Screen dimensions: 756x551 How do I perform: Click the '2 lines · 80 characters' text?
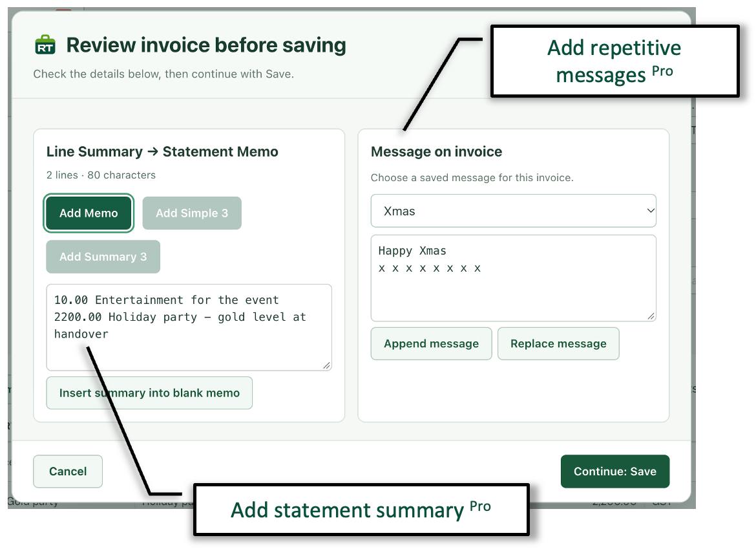click(x=101, y=175)
